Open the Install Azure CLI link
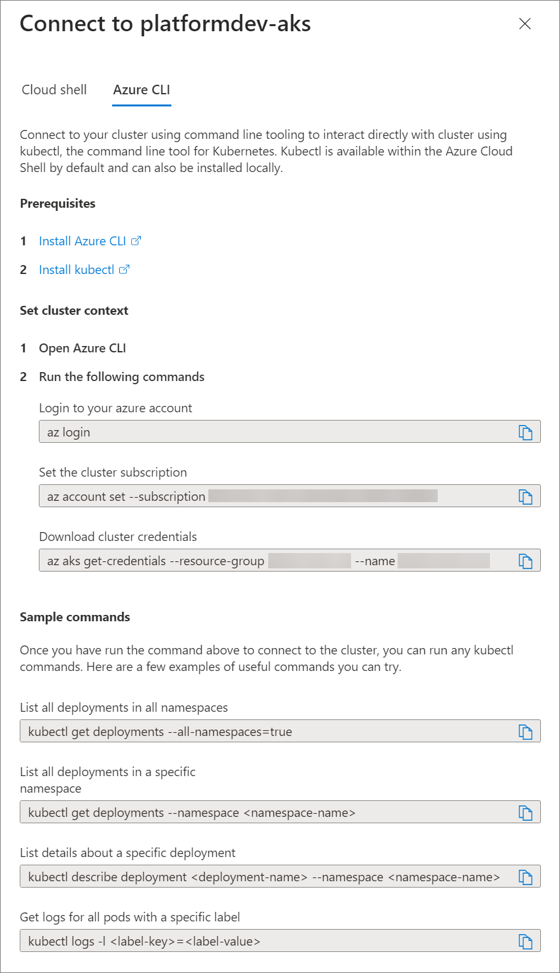 click(x=82, y=241)
